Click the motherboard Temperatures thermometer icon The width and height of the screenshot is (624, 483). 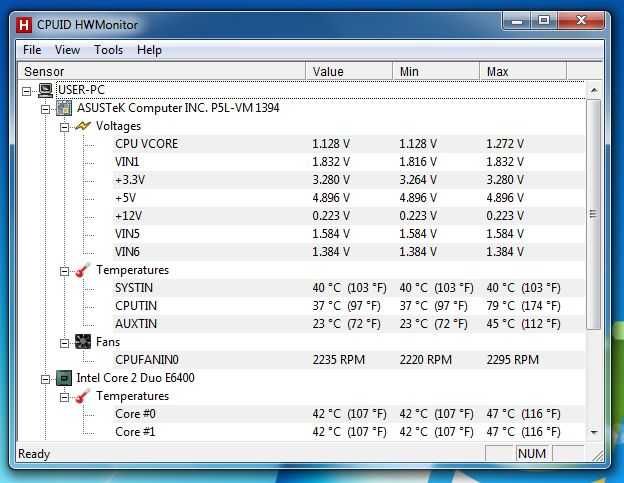coord(83,270)
